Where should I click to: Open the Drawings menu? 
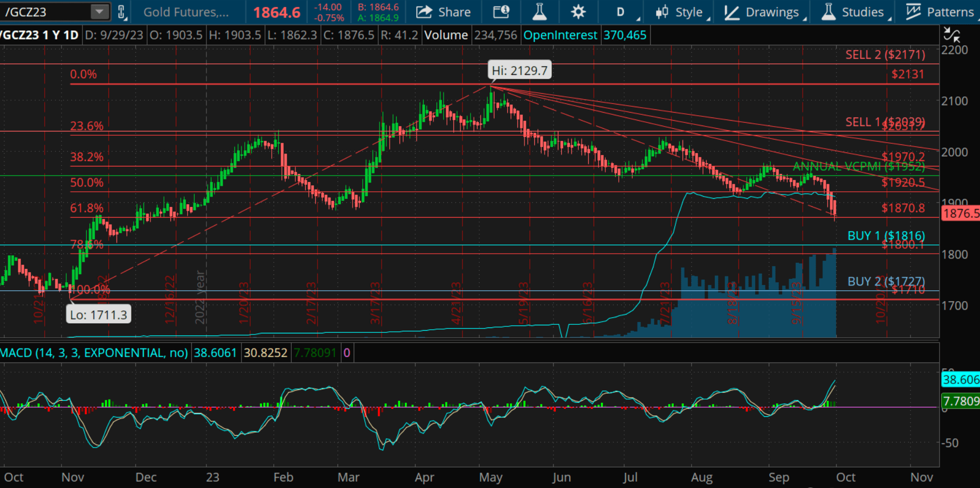pos(763,12)
